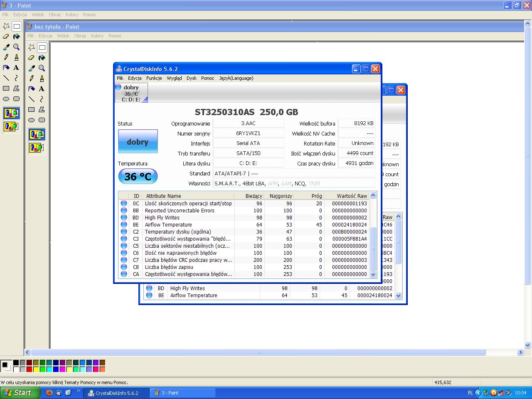Image resolution: width=532 pixels, height=399 pixels.
Task: Select the Eraser tool in bez tytułu Paint toolbox
Action: click(x=32, y=58)
